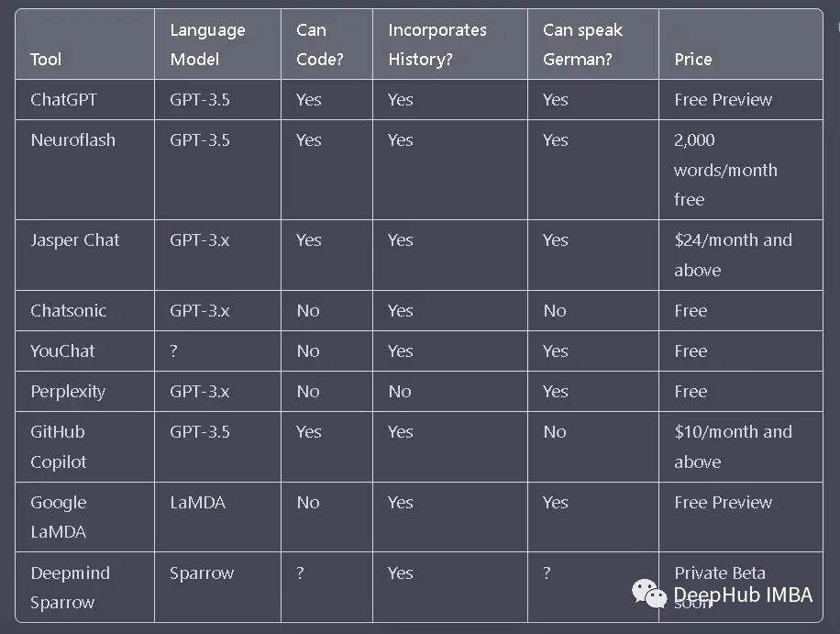Viewport: 840px width, 634px height.
Task: Click the Language Model column header
Action: pos(207,44)
